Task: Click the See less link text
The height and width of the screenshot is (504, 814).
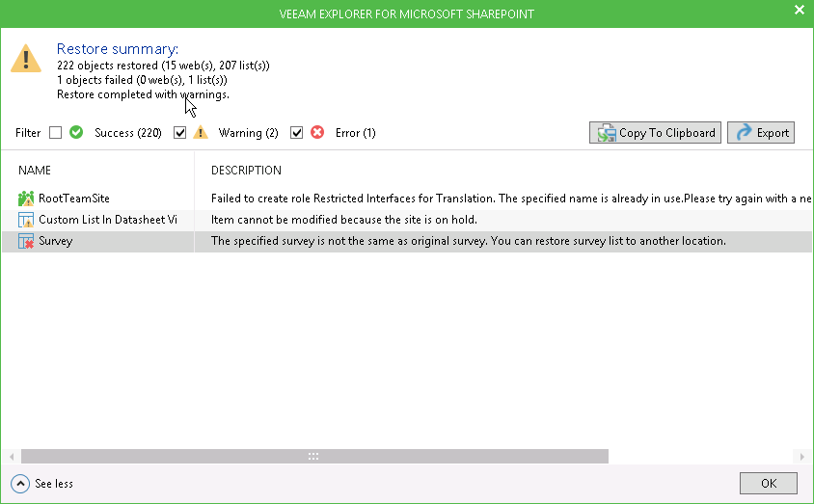Action: tap(54, 484)
